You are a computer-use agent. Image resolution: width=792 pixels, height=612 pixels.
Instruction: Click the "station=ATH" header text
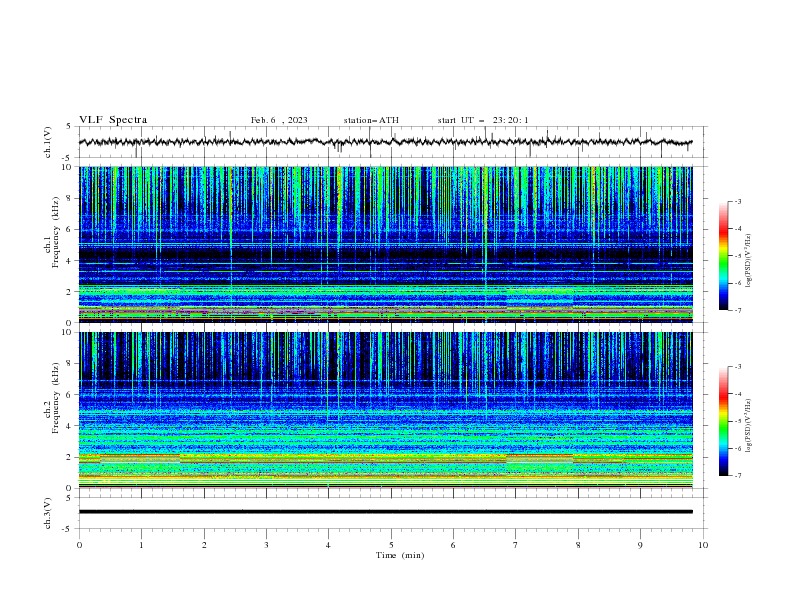pos(371,120)
